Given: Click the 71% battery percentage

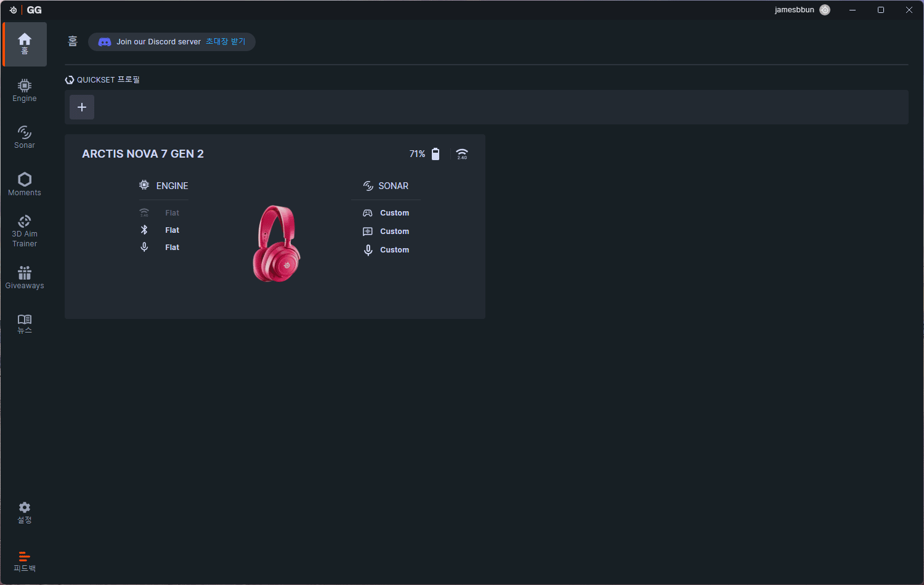Looking at the screenshot, I should tap(417, 154).
